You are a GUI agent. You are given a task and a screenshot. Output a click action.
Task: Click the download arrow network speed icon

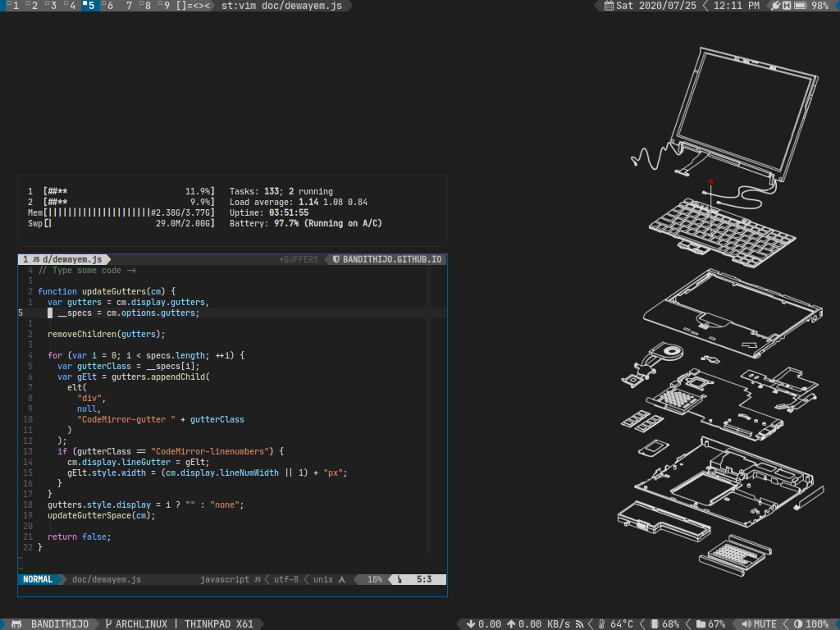[x=470, y=624]
